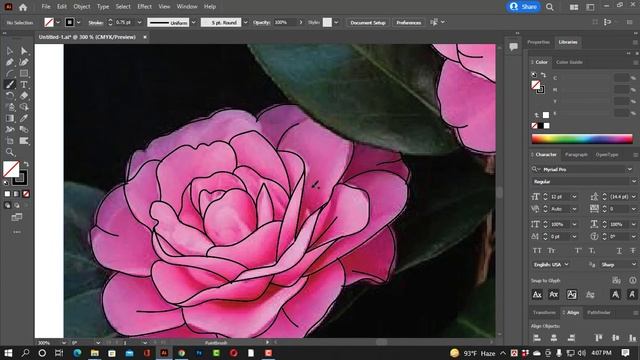Open the Object menu
640x360 pixels.
pyautogui.click(x=82, y=7)
